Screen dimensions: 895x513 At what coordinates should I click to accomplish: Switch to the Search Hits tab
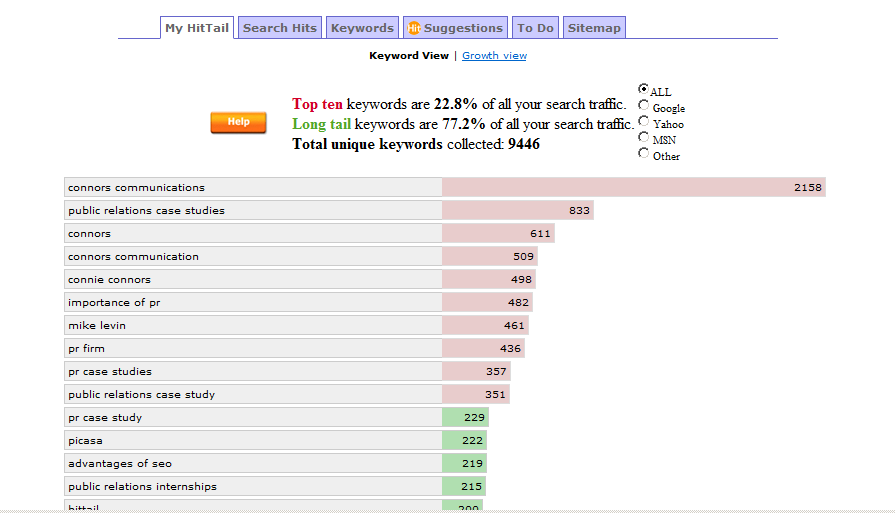coord(280,28)
